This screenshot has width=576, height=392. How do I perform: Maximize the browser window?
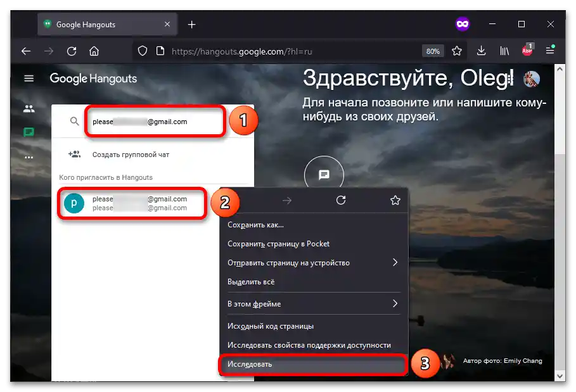[x=522, y=24]
